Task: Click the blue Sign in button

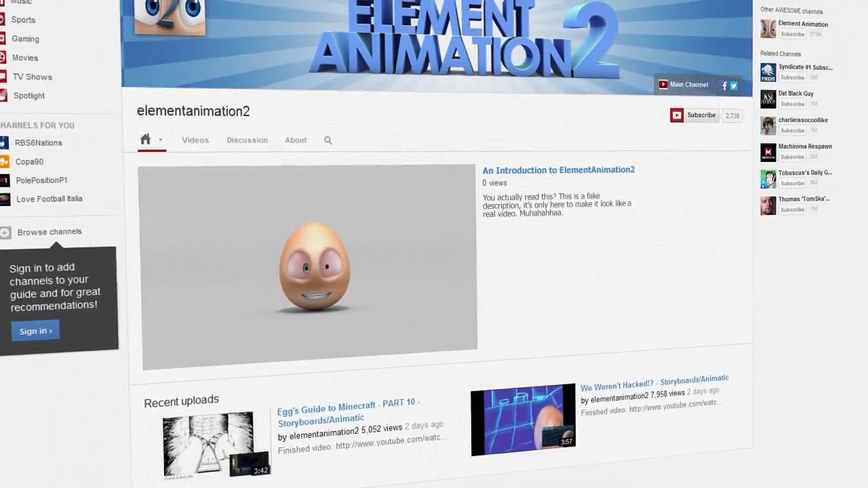Action: (35, 331)
